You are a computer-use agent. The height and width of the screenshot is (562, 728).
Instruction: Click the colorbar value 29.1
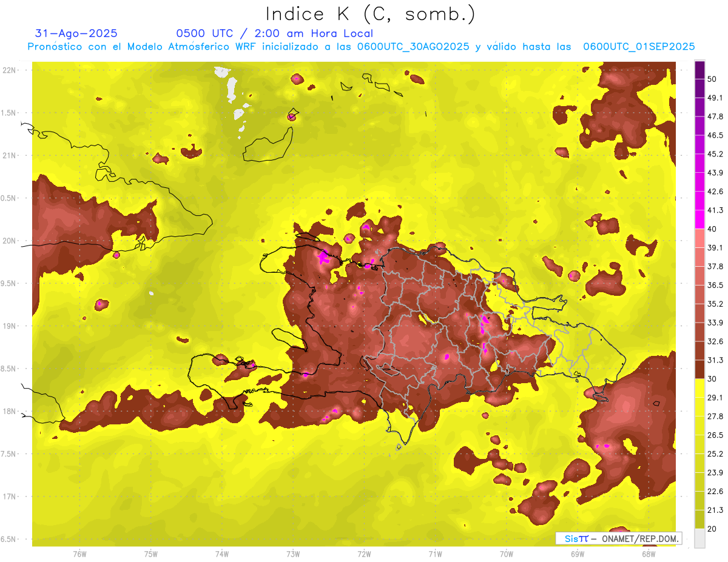[x=715, y=398]
